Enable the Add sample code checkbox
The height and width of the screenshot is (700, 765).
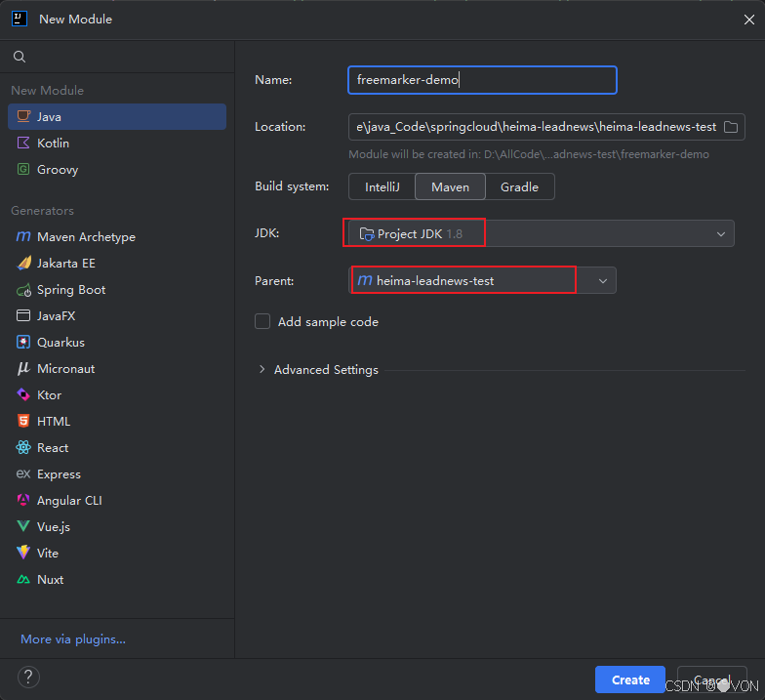click(262, 322)
